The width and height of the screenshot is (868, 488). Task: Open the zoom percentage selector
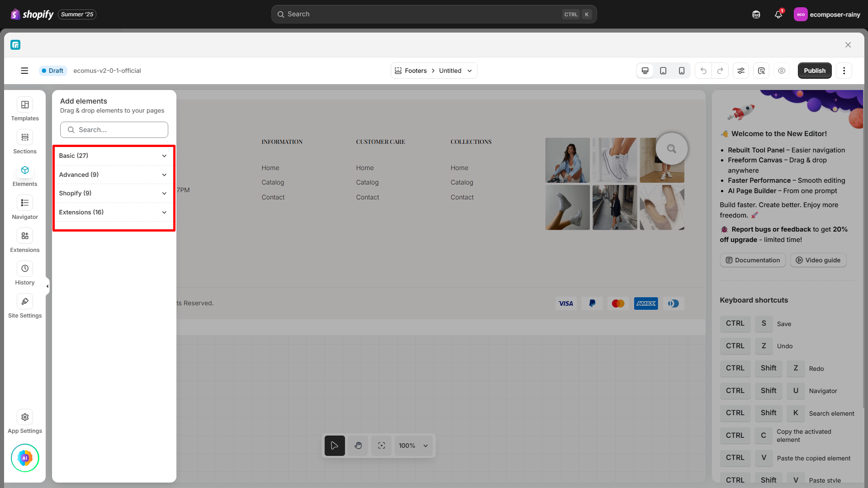point(413,445)
